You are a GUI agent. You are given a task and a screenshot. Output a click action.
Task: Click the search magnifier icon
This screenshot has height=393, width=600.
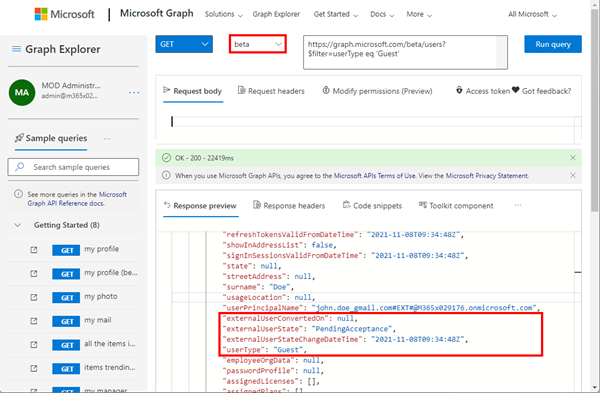(x=19, y=167)
